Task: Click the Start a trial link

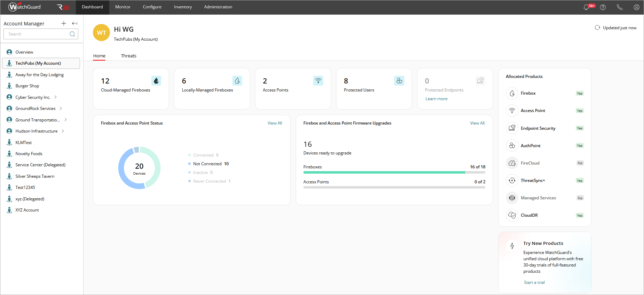Action: coord(534,282)
